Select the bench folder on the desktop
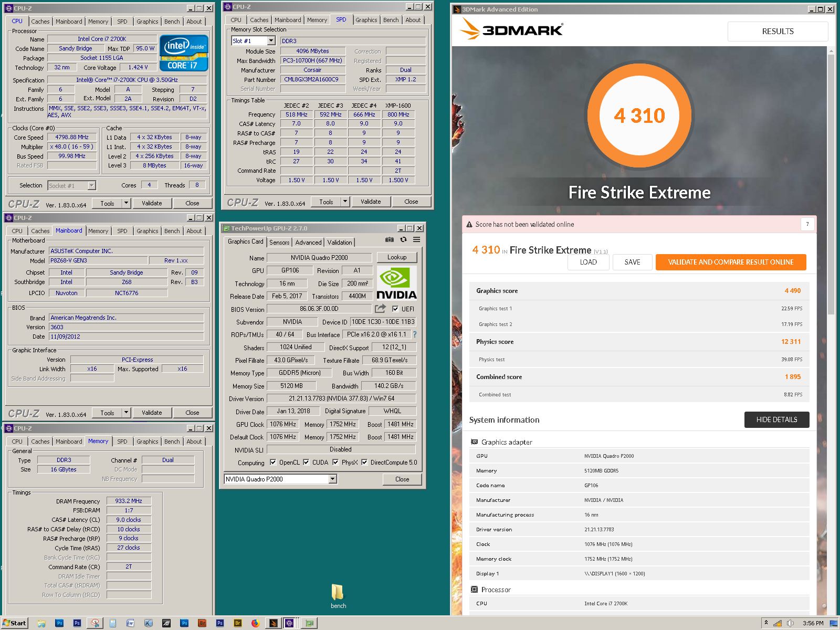 click(x=338, y=596)
